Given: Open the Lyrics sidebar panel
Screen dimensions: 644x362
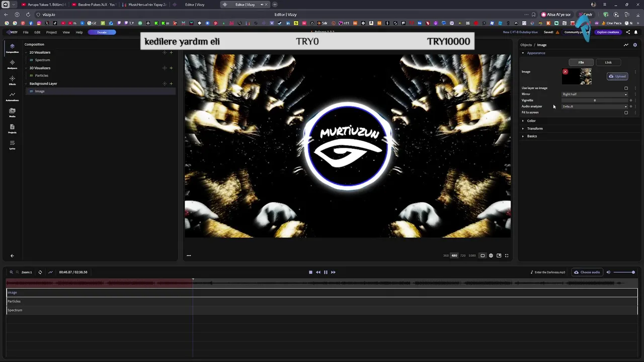Looking at the screenshot, I should tap(12, 144).
